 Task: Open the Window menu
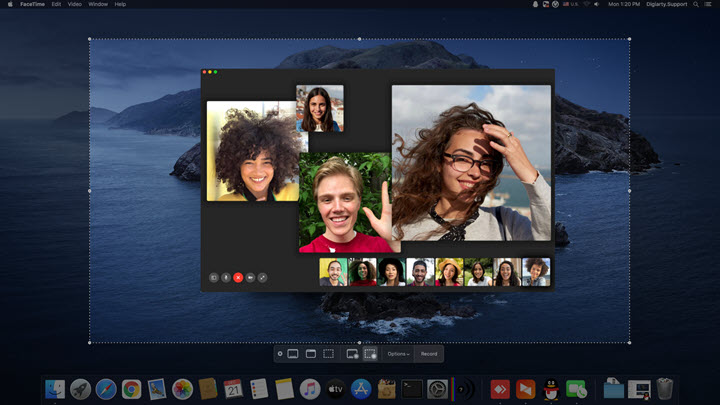click(x=98, y=4)
